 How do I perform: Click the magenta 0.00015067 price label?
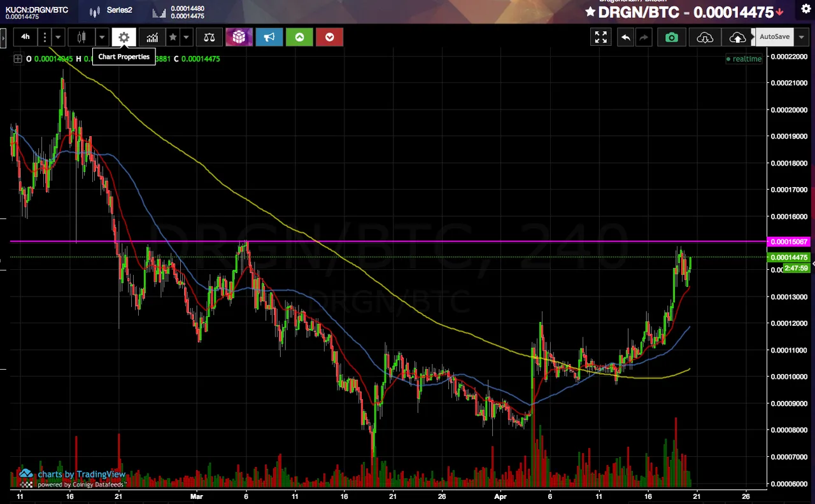(790, 242)
